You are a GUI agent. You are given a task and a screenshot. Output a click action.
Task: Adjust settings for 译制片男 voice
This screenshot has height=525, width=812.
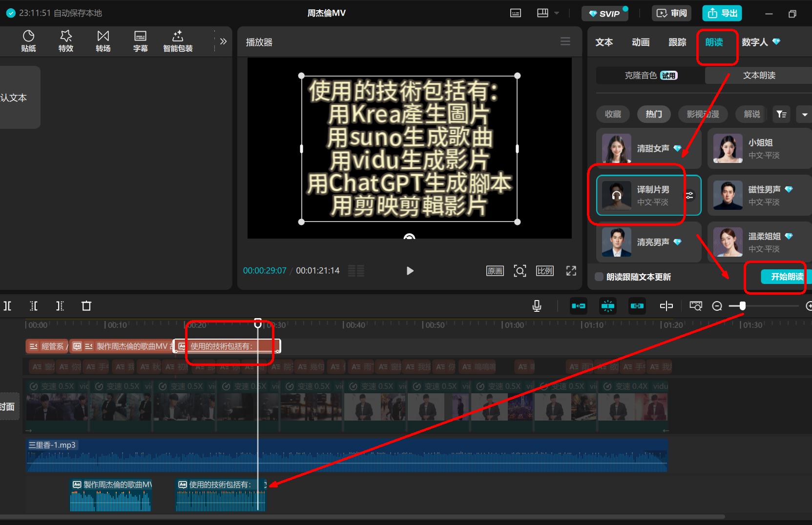tap(689, 195)
